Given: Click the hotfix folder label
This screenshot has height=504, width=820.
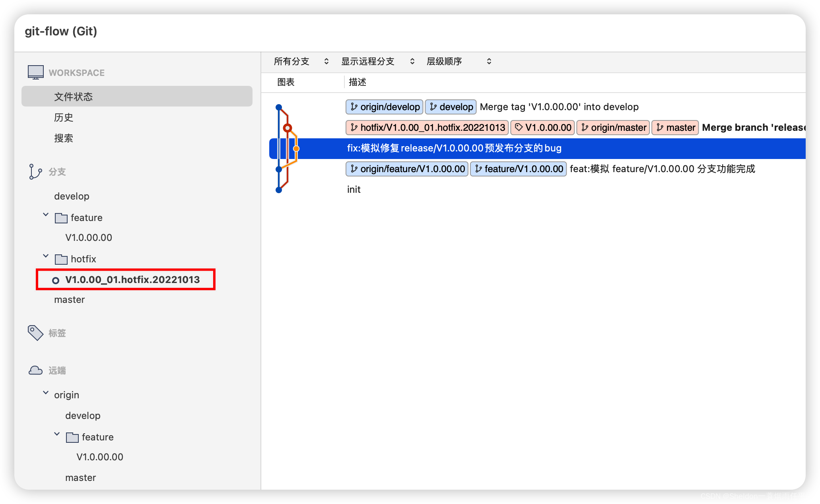Looking at the screenshot, I should [83, 259].
